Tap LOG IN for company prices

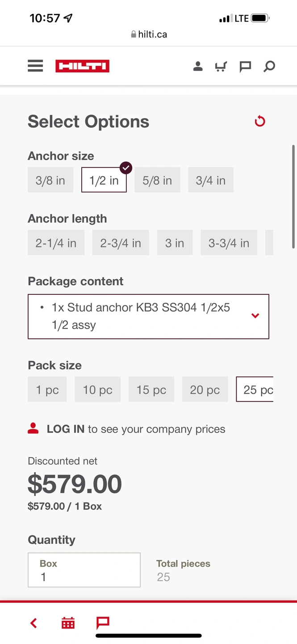(65, 429)
